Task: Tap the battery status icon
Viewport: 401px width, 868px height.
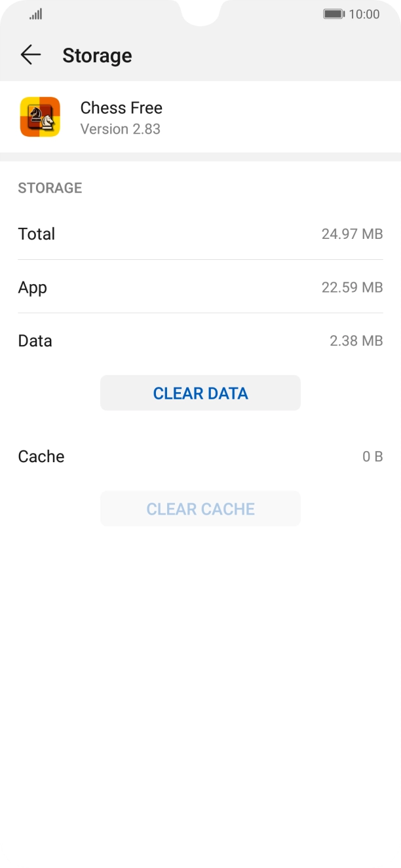Action: tap(334, 14)
